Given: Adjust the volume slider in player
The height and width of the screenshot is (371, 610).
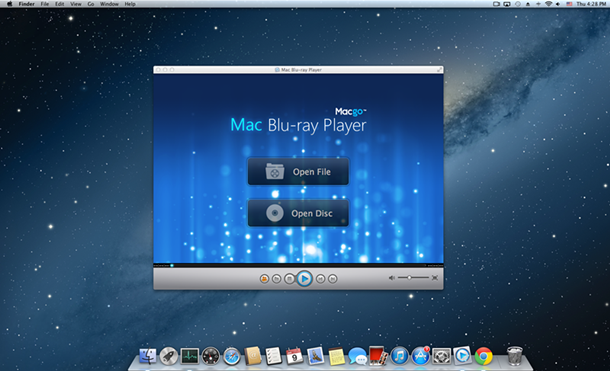Looking at the screenshot, I should (x=413, y=277).
